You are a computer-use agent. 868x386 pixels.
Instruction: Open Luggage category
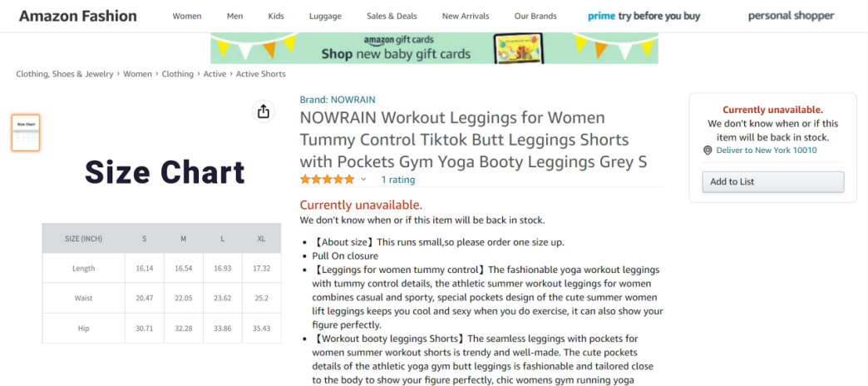325,16
